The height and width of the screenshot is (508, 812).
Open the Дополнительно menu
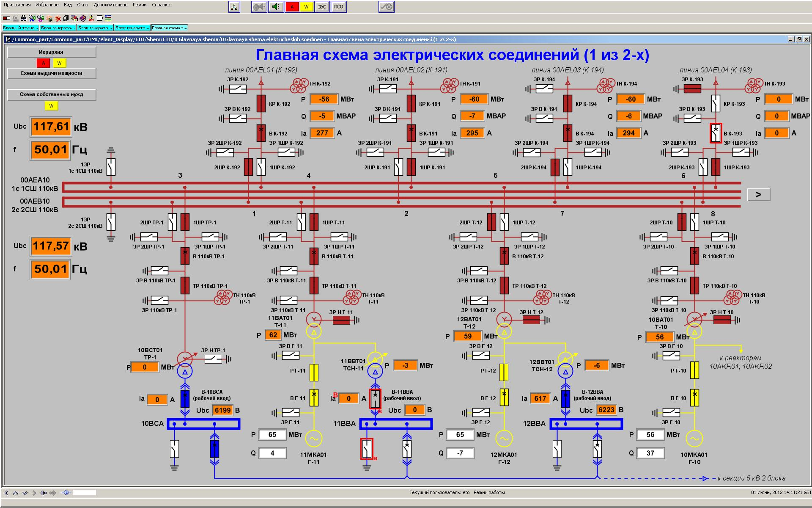110,5
